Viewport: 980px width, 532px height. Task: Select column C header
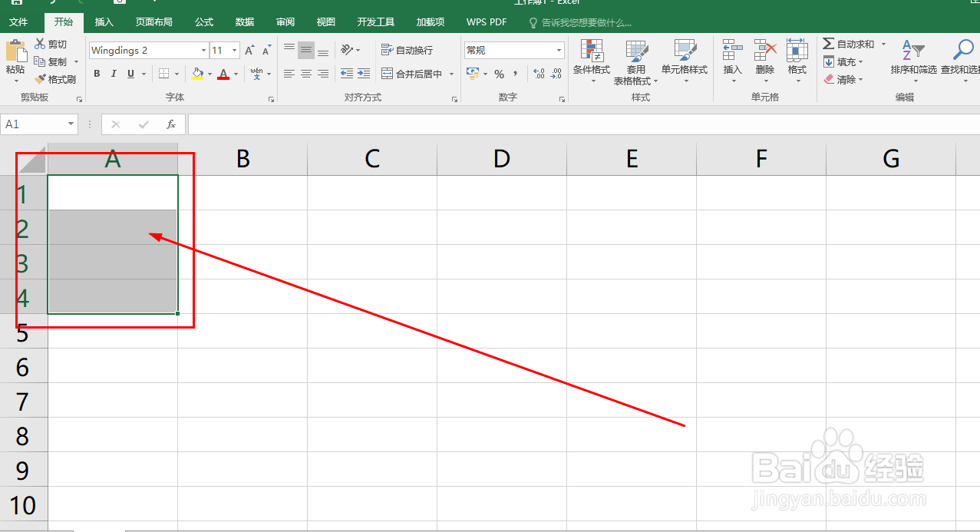click(372, 159)
